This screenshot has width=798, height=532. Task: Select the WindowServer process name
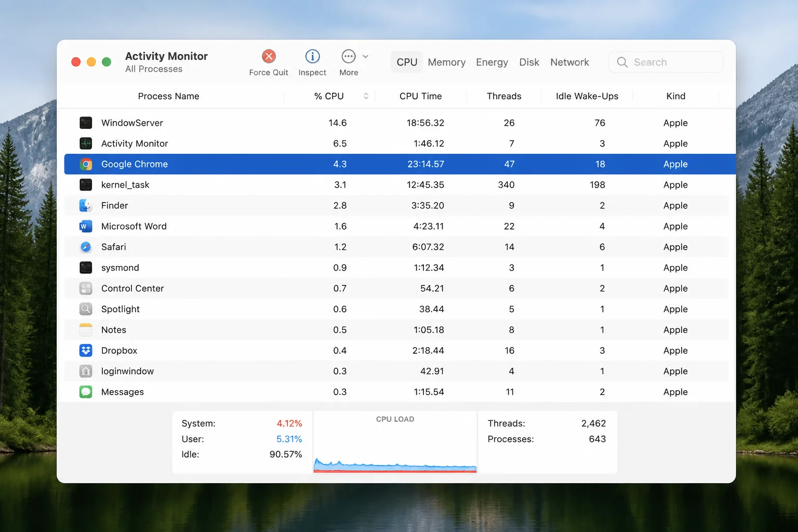(x=132, y=123)
